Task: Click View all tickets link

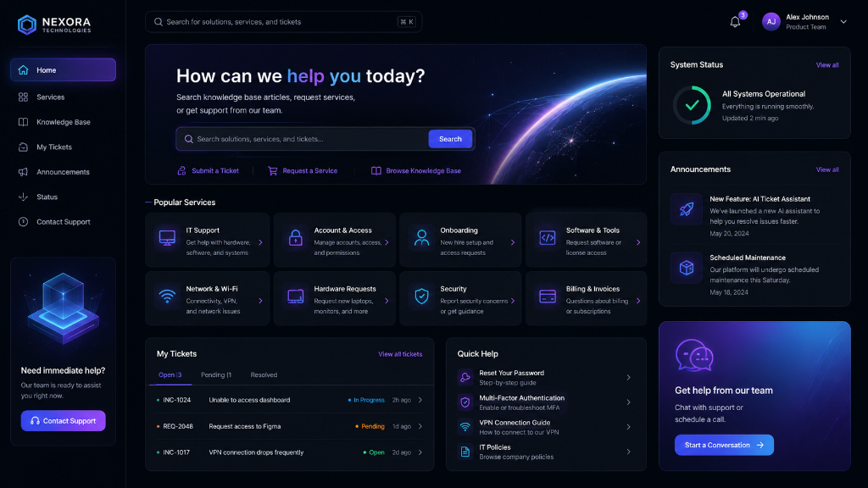Action: (x=400, y=354)
